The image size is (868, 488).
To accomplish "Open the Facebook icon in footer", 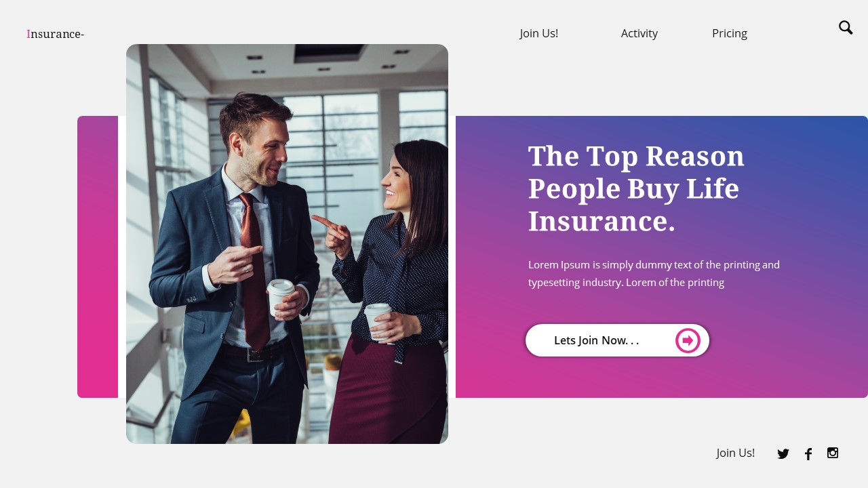I will (808, 454).
